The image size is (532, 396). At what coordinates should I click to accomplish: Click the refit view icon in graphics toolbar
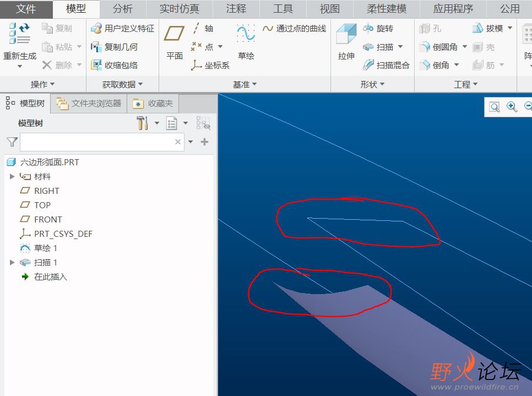click(495, 107)
